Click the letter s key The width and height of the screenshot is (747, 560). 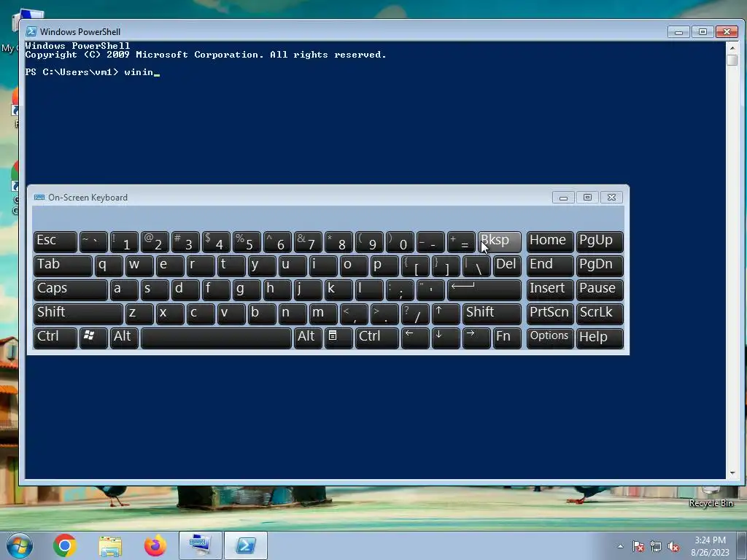pos(155,289)
